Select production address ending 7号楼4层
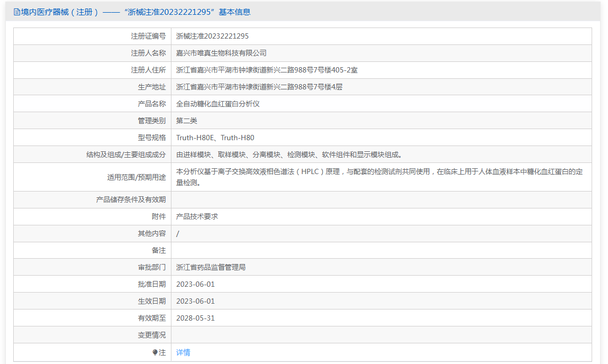The height and width of the screenshot is (364, 608). click(x=259, y=87)
